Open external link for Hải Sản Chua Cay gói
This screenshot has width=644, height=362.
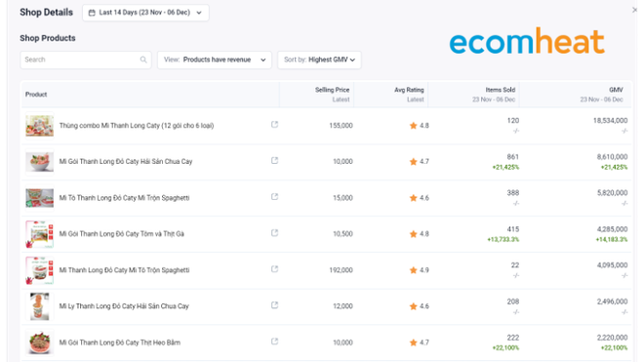pyautogui.click(x=275, y=161)
